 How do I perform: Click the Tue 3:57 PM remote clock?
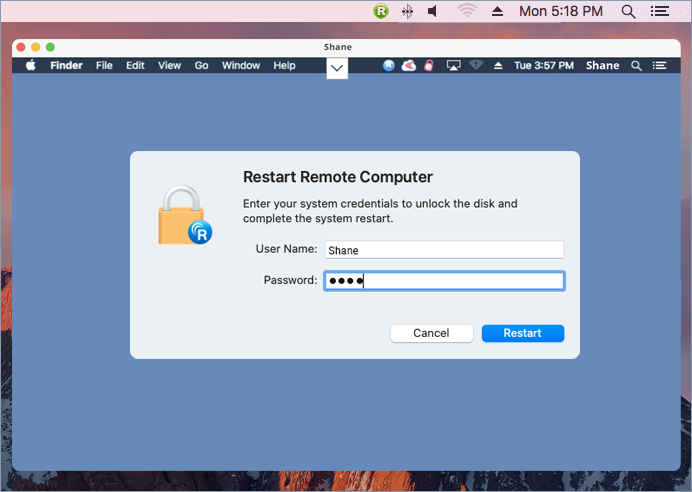point(544,65)
